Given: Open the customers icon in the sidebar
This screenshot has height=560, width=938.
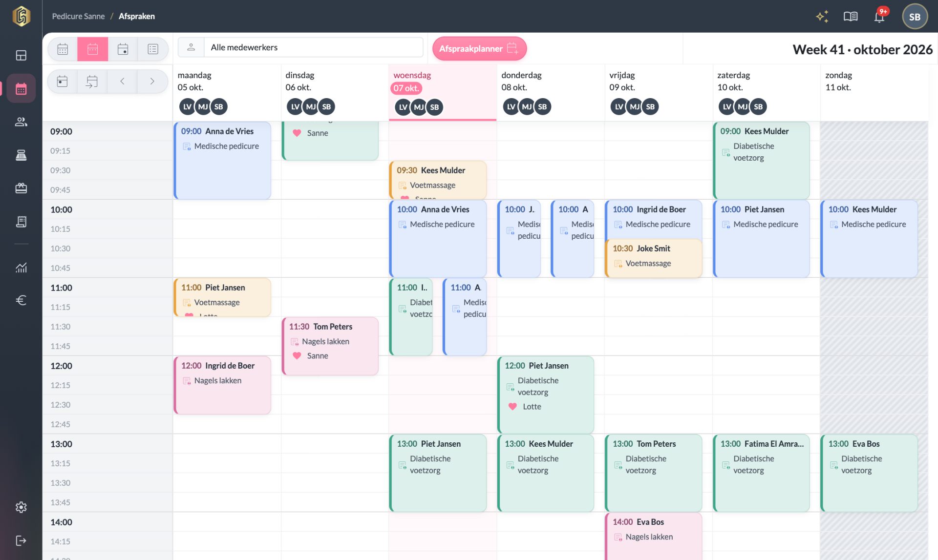Looking at the screenshot, I should (21, 122).
